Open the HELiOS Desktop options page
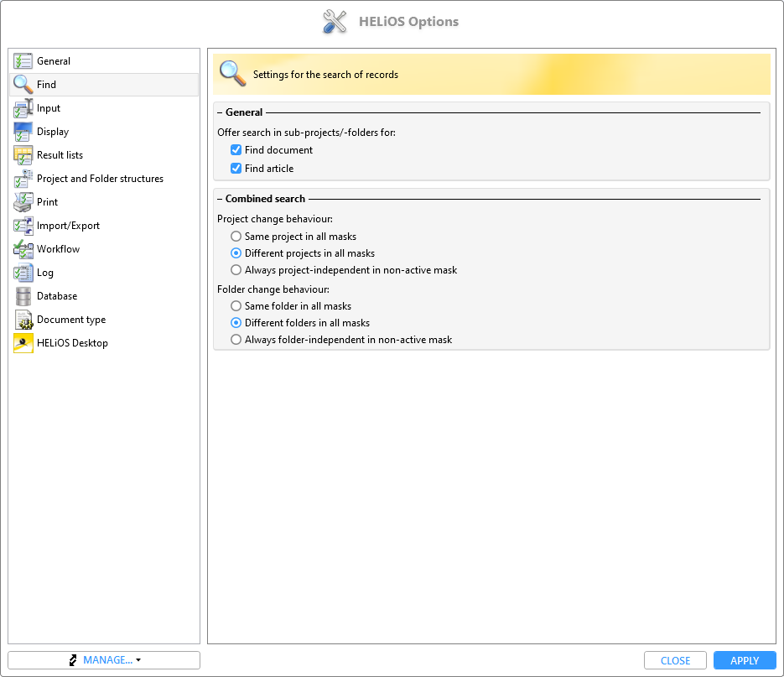The height and width of the screenshot is (677, 784). 104,343
